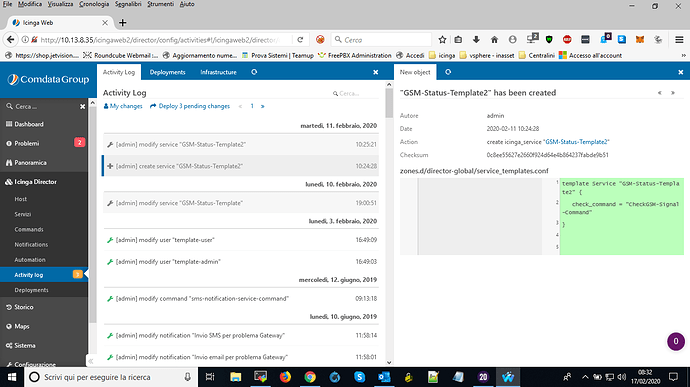Switch to the Activity Log tab

tap(119, 72)
